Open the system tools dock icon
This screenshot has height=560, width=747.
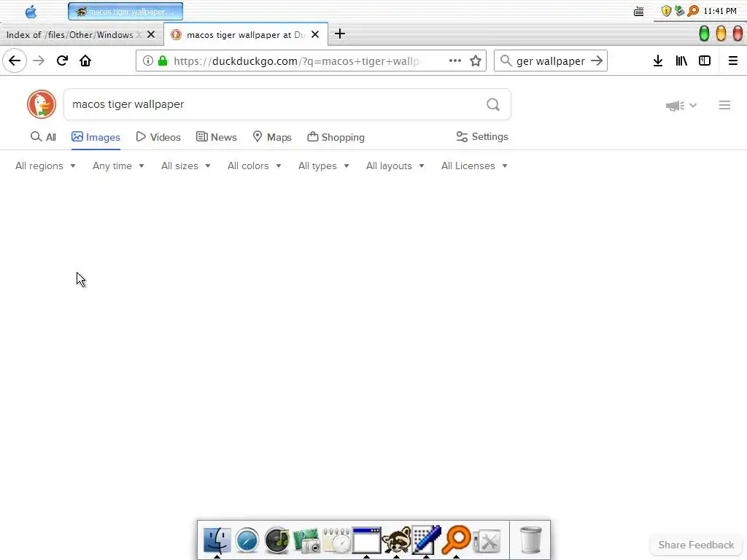coord(487,541)
